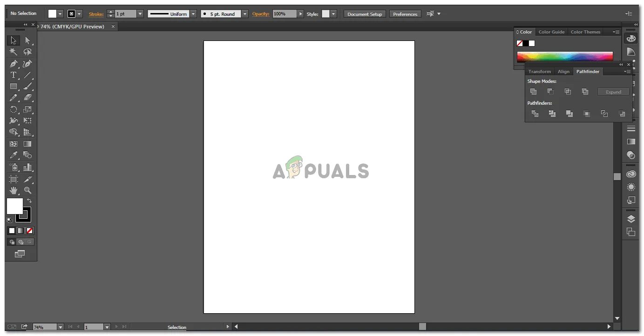The height and width of the screenshot is (336, 644).
Task: Apply the Trim pathfinder
Action: (552, 114)
